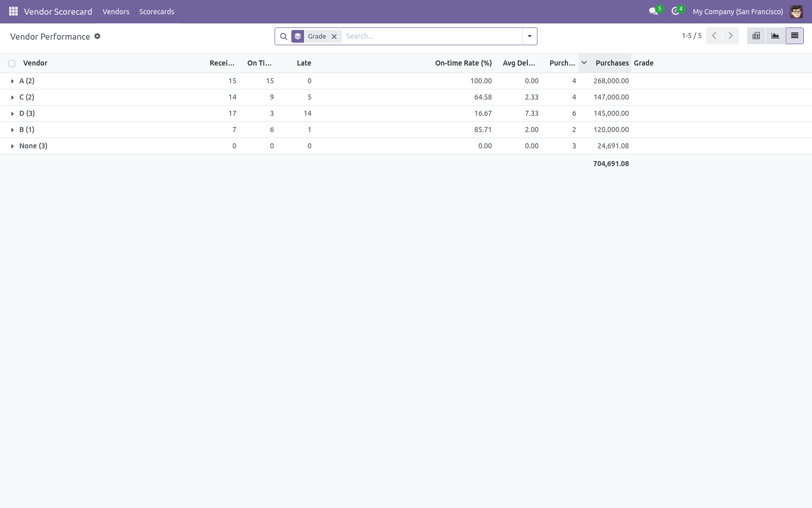Click the group-by layers icon in facet
Screen dimensions: 812x508
point(298,36)
